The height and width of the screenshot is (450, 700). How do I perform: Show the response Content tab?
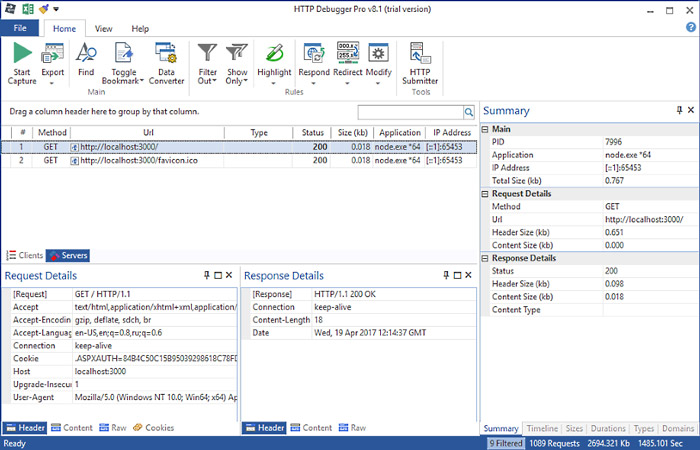point(311,428)
